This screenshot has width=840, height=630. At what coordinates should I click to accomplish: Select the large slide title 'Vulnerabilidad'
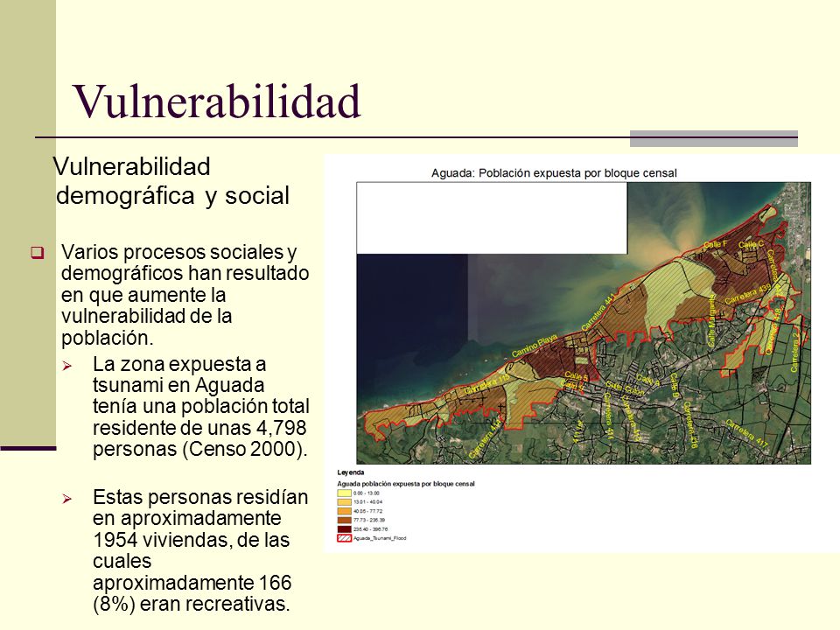(x=217, y=101)
